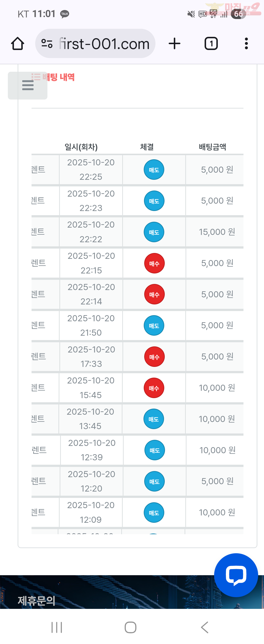The width and height of the screenshot is (264, 644).
Task: Tap the browser home icon
Action: [x=18, y=44]
